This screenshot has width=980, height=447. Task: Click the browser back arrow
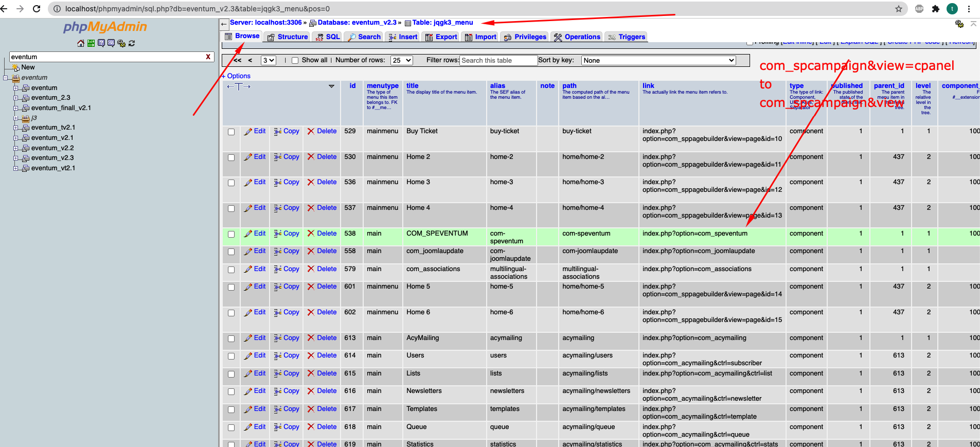[4, 9]
